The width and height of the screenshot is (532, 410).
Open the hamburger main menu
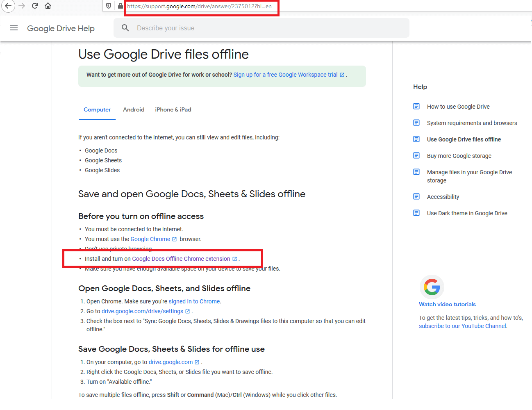tap(14, 28)
